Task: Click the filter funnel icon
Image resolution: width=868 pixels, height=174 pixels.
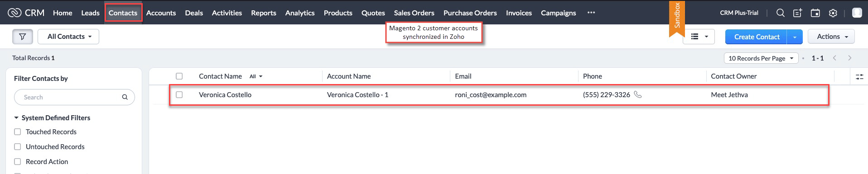Action: [23, 37]
